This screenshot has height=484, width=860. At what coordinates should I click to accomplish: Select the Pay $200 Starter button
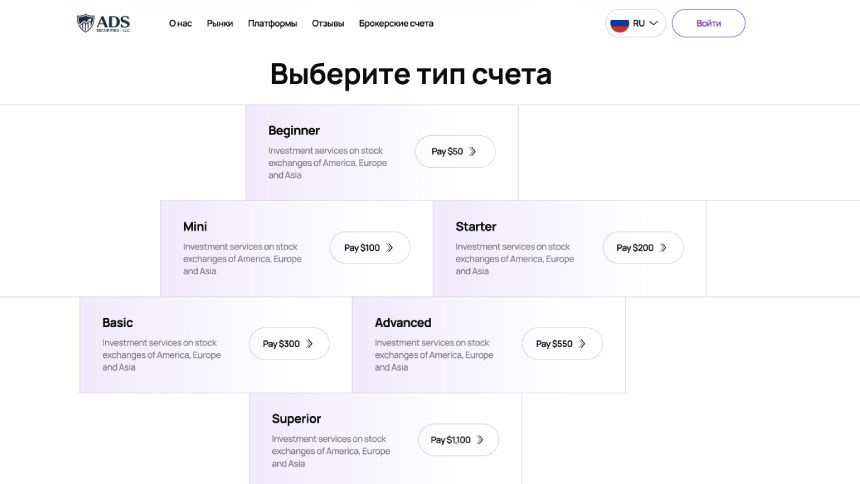pyautogui.click(x=643, y=247)
